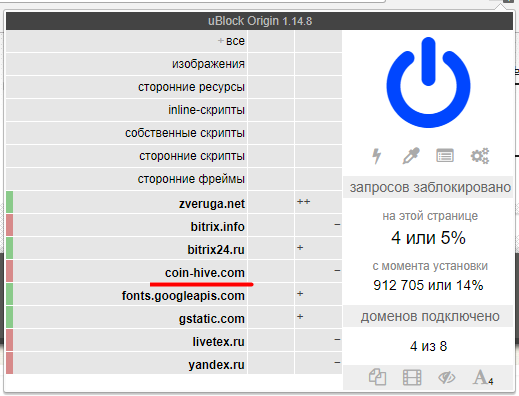The height and width of the screenshot is (396, 519).
Task: Click the red status bar of yandex.ru
Action: (9, 364)
